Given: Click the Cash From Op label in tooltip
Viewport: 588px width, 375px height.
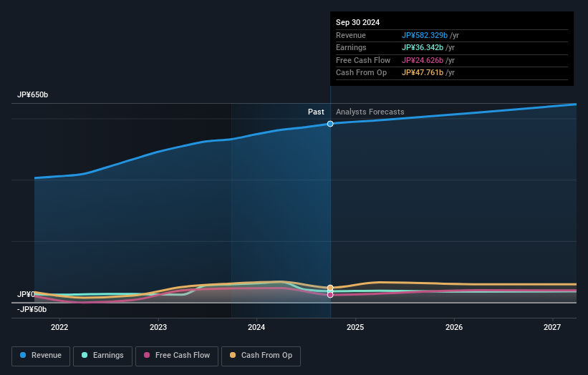Looking at the screenshot, I should [361, 73].
